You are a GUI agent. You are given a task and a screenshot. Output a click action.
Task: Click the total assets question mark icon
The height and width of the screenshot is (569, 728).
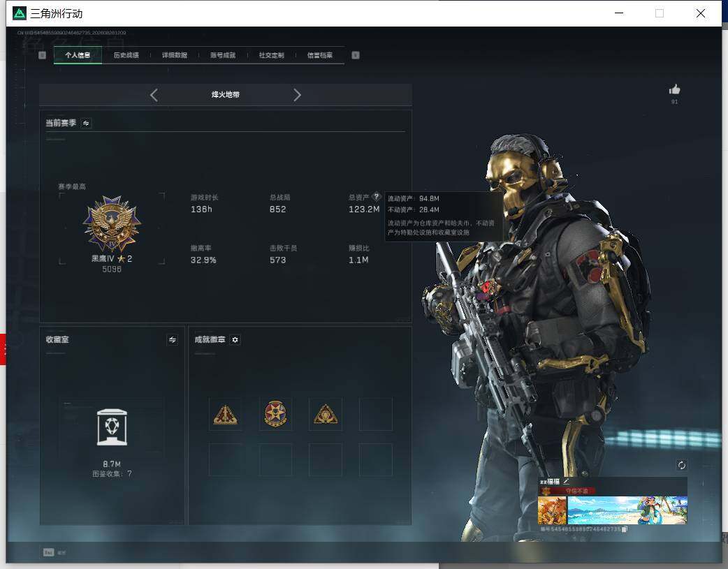[x=377, y=196]
